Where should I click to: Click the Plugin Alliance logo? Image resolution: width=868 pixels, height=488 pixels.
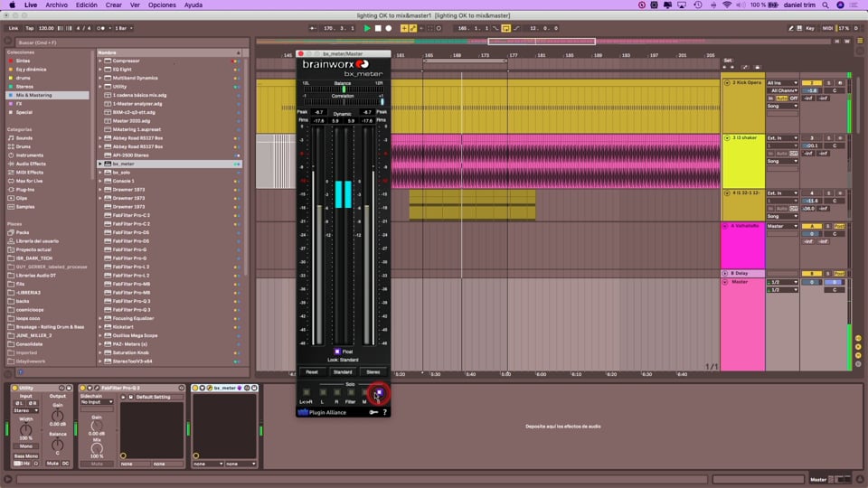[322, 412]
